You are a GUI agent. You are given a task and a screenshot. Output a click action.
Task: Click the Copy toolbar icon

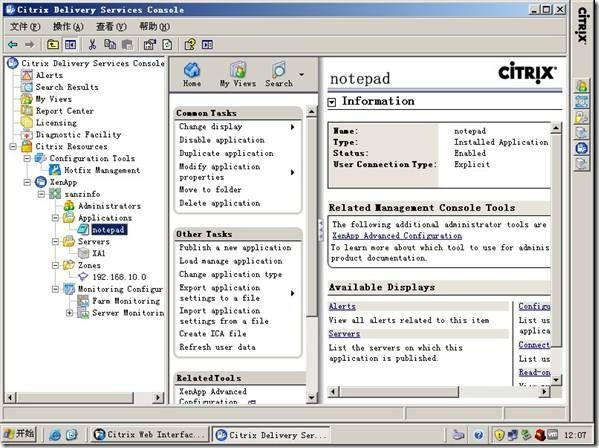110,45
